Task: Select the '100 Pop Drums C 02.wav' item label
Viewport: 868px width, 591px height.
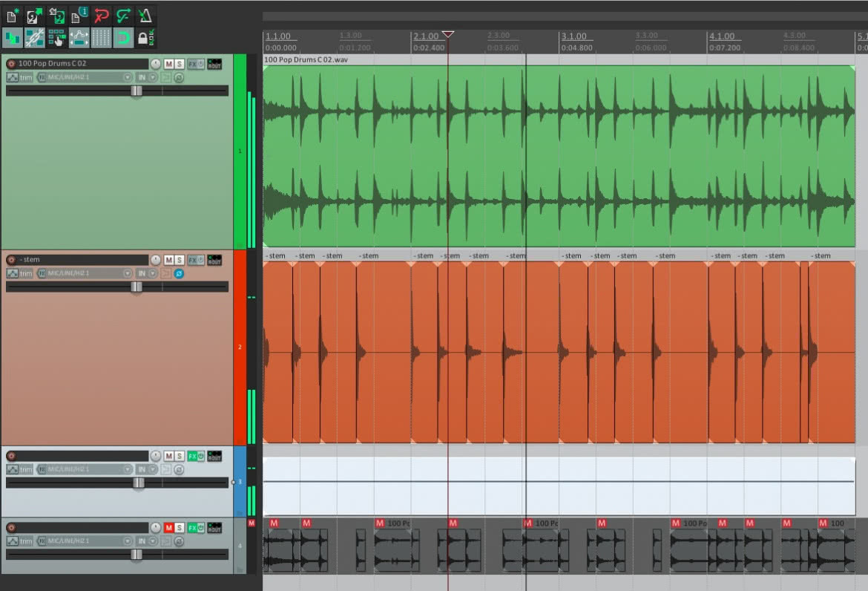Action: click(x=306, y=60)
